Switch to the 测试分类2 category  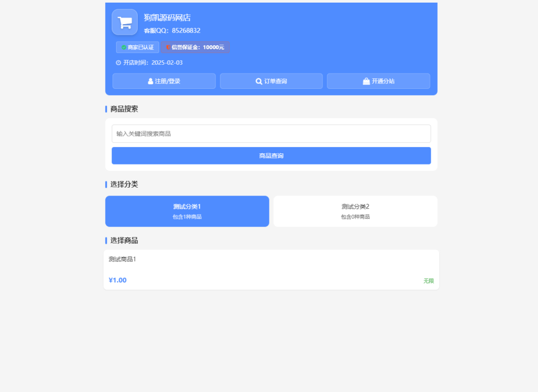tap(355, 211)
